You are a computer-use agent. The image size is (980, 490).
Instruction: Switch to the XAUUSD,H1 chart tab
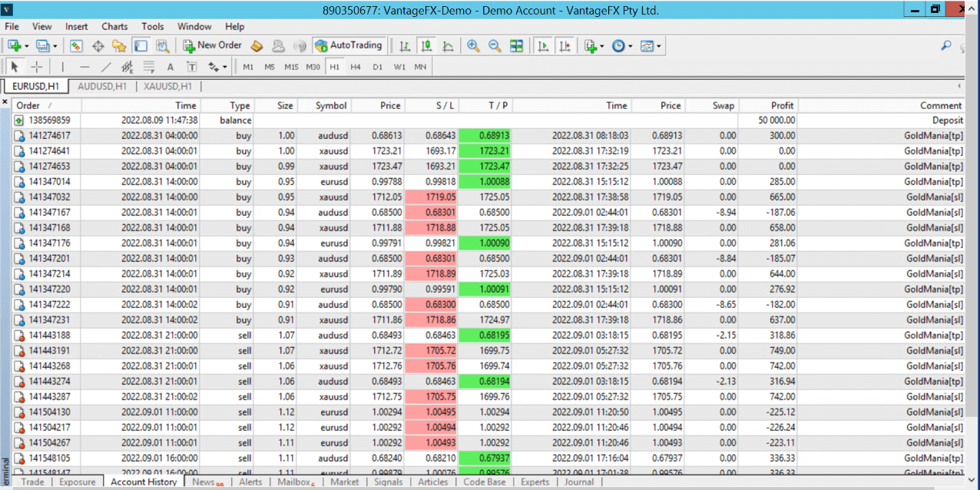[x=167, y=86]
